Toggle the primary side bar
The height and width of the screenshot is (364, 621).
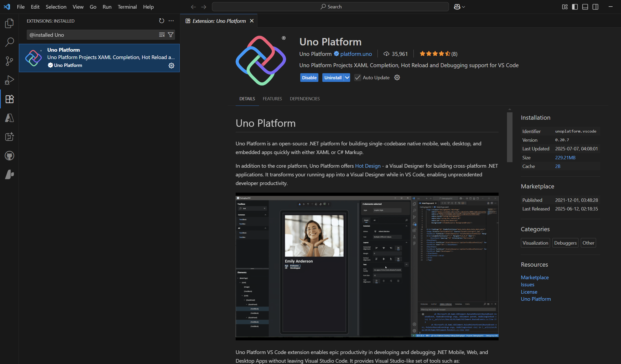[575, 7]
